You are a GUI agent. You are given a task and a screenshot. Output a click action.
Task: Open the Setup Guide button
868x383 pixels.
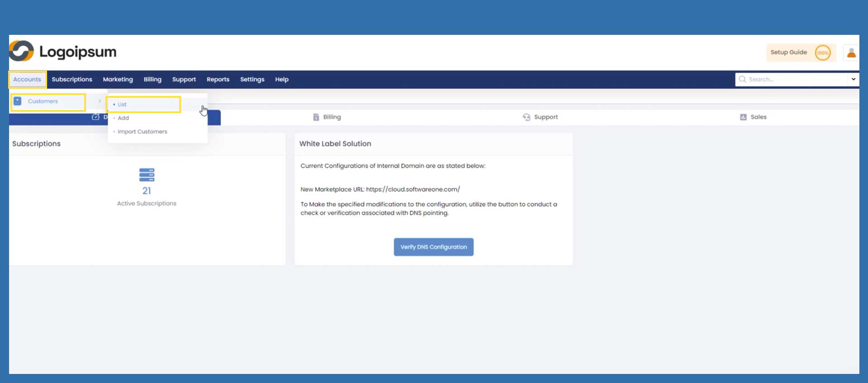[789, 53]
